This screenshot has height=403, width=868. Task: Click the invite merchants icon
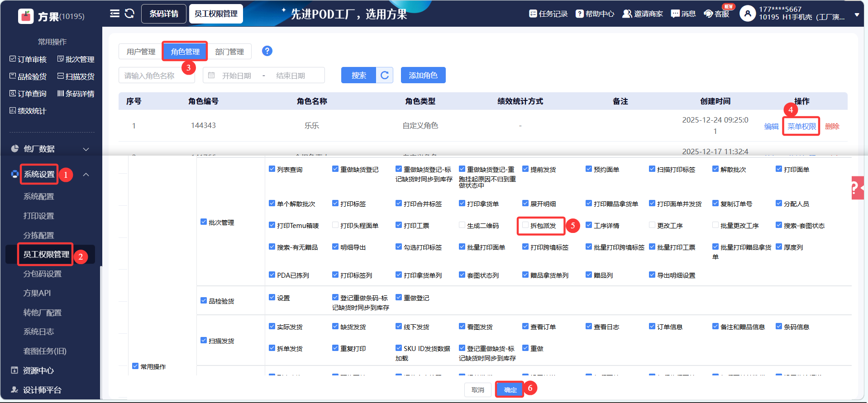tap(627, 14)
